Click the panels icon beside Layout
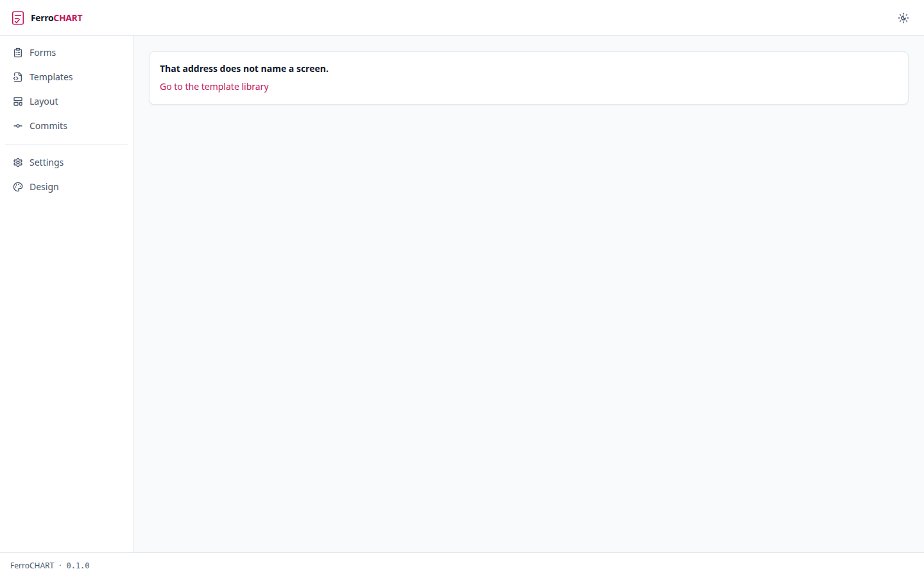This screenshot has width=924, height=578. pos(18,101)
